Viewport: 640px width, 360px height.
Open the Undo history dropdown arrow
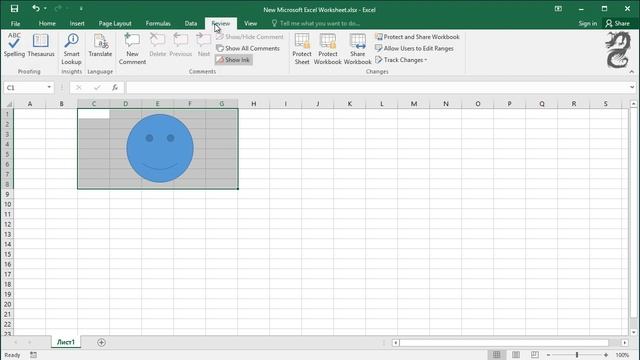(45, 9)
